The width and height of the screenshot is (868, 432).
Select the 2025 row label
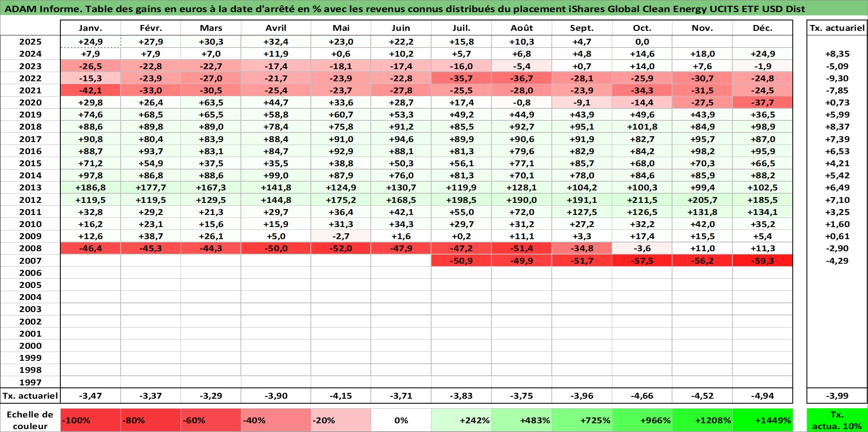tap(30, 42)
